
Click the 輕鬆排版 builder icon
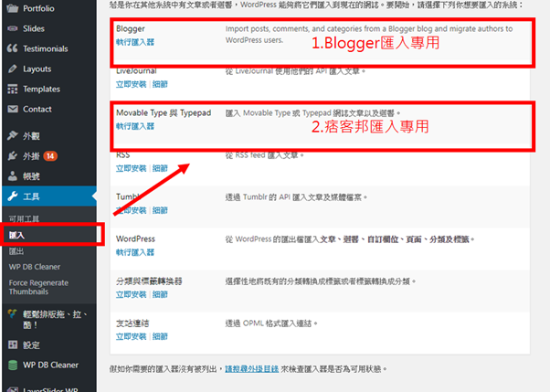(x=13, y=313)
